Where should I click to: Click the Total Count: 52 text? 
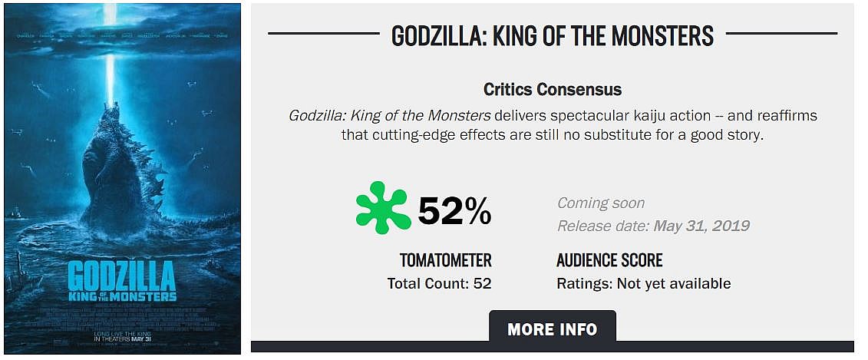pos(439,283)
